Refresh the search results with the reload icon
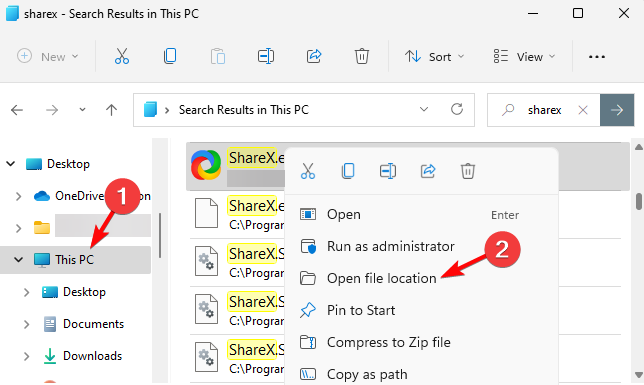Screen dimensions: 644x385 click(457, 109)
